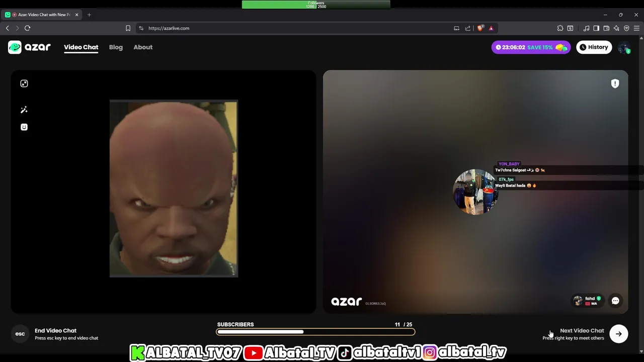644x362 pixels.
Task: Open the user profile avatar menu
Action: coord(624,47)
